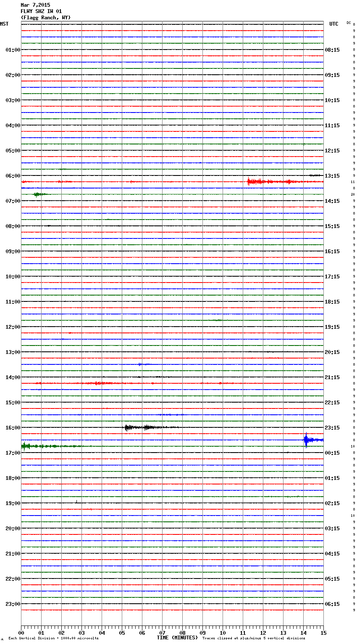357x644 pixels.
Task: Click the 04:15 UTC time label
Action: [x=332, y=554]
